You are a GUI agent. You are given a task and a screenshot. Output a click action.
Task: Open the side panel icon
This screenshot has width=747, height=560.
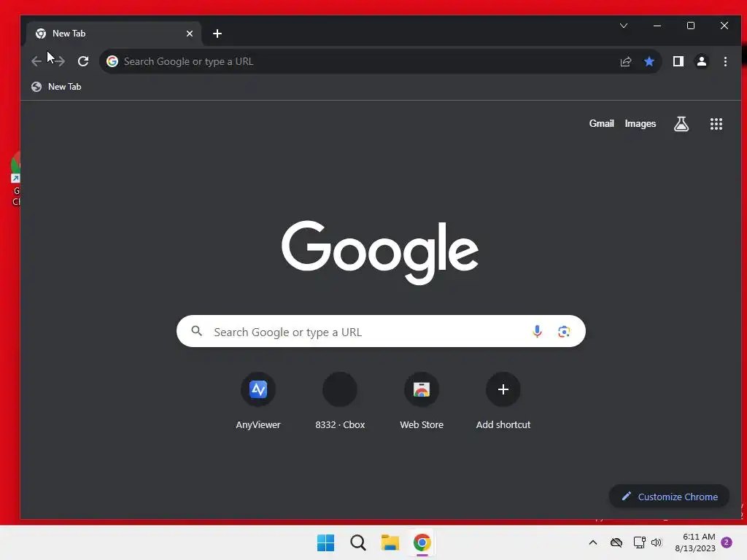coord(678,61)
